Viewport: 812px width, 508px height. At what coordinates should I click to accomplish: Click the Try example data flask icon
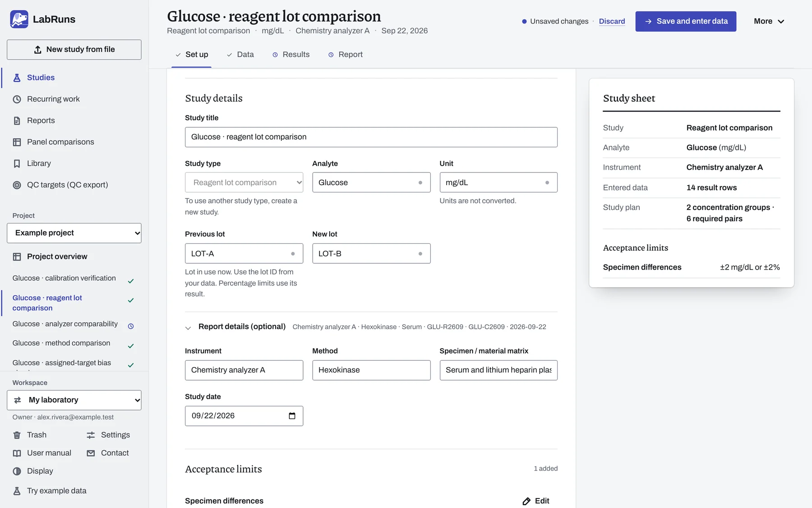17,491
